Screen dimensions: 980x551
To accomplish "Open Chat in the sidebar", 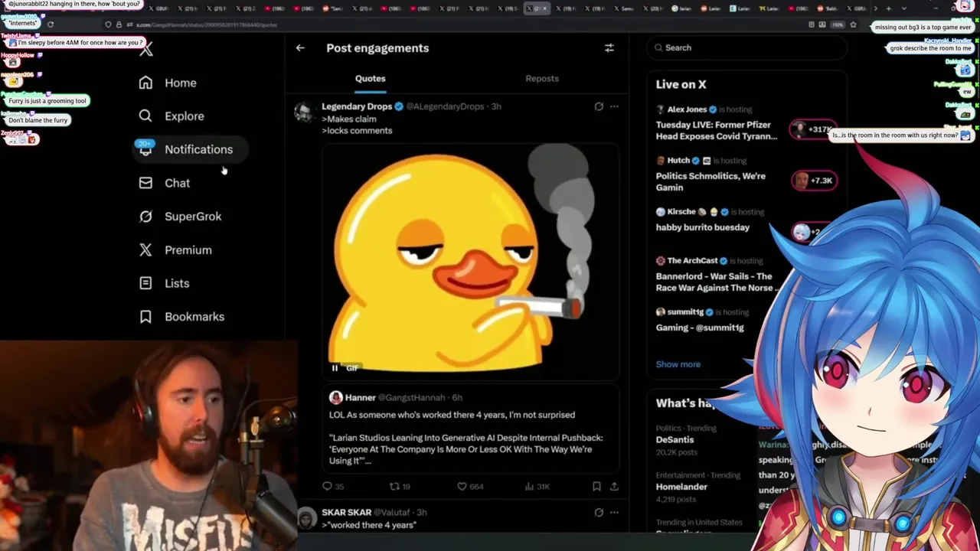I will coord(165,183).
